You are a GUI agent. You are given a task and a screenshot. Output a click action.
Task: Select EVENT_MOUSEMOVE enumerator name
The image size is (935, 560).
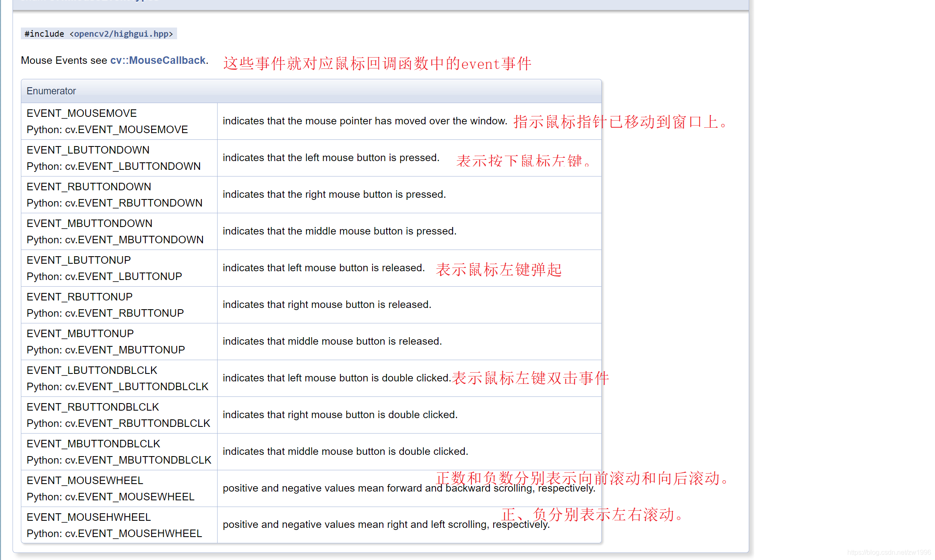pyautogui.click(x=81, y=114)
